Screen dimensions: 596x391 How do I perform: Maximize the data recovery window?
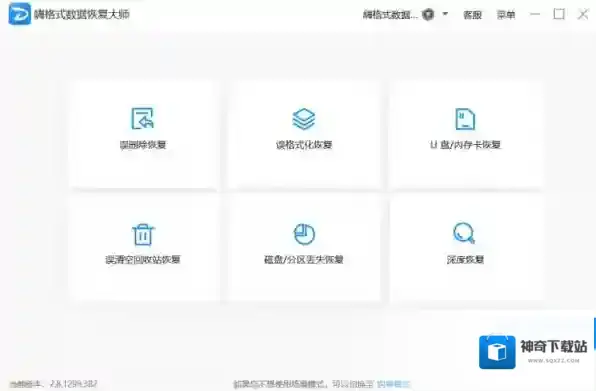point(559,14)
